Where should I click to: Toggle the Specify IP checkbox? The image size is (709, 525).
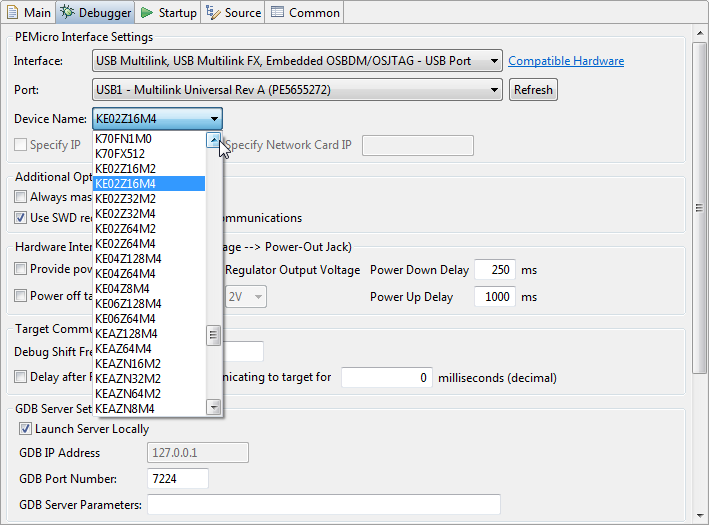point(20,145)
